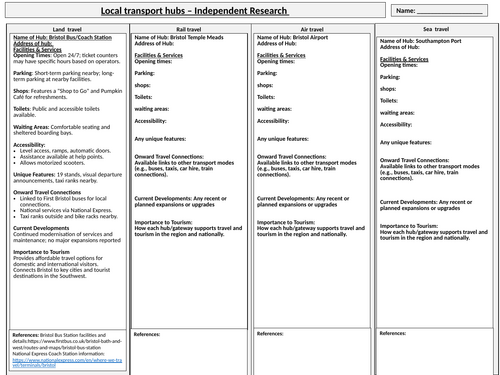Click 'Opening times:' in Sea travel column
Viewport: 500px width, 375px height.
[399, 65]
